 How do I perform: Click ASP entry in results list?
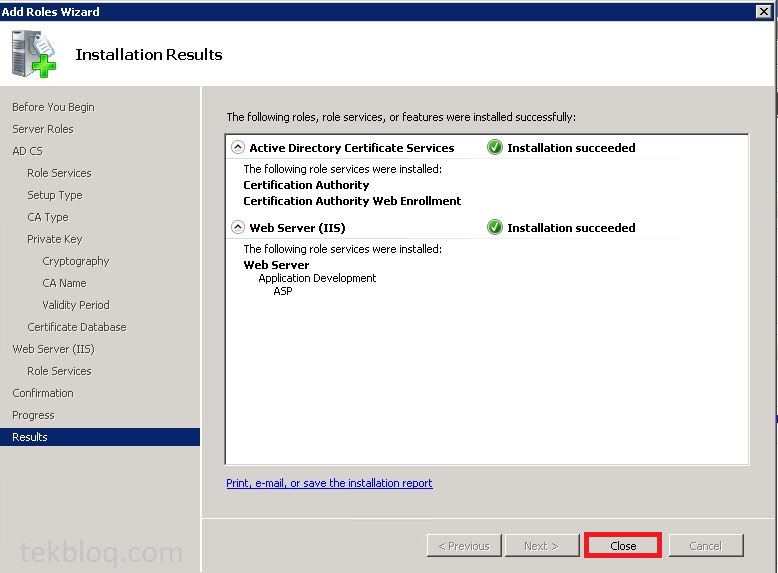(282, 291)
